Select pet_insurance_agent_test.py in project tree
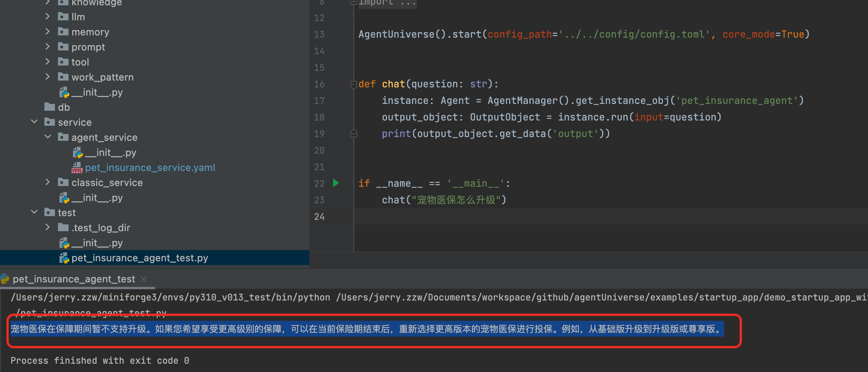 click(139, 258)
